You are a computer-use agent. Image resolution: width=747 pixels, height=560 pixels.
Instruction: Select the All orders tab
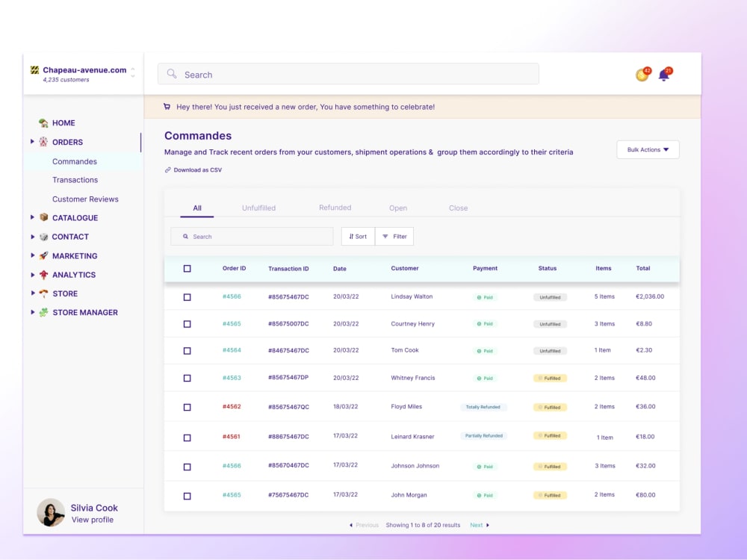pyautogui.click(x=197, y=208)
